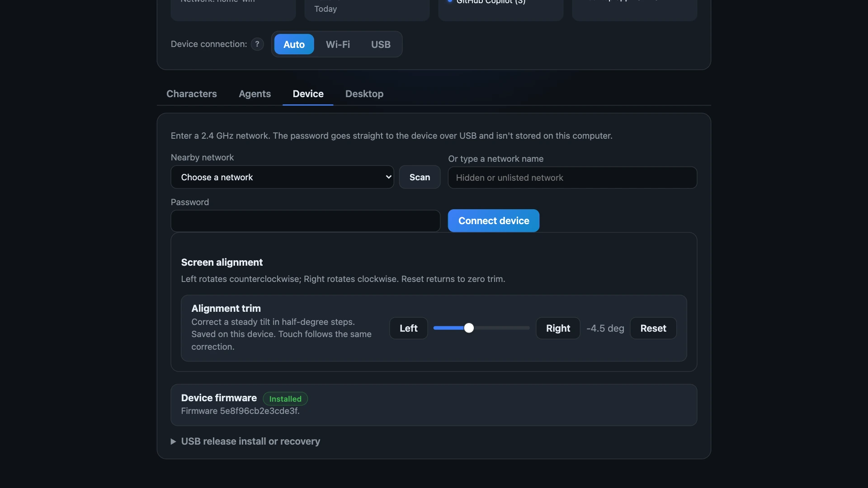Click the alignment trim slider handle

[469, 328]
